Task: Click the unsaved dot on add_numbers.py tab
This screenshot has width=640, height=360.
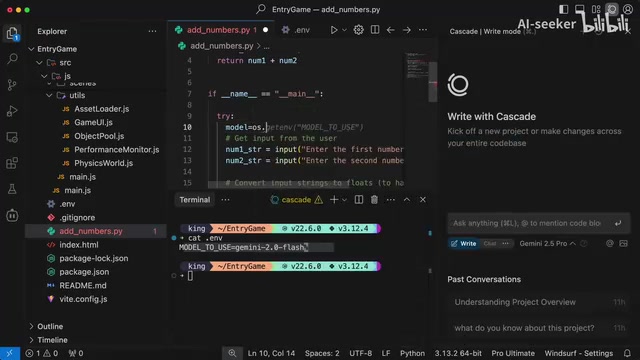Action: pyautogui.click(x=266, y=30)
